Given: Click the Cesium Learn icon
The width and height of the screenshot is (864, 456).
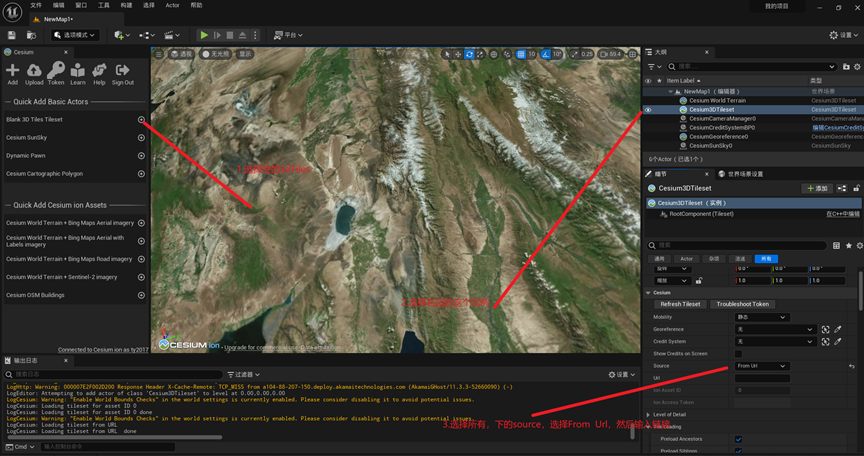Looking at the screenshot, I should click(x=78, y=74).
